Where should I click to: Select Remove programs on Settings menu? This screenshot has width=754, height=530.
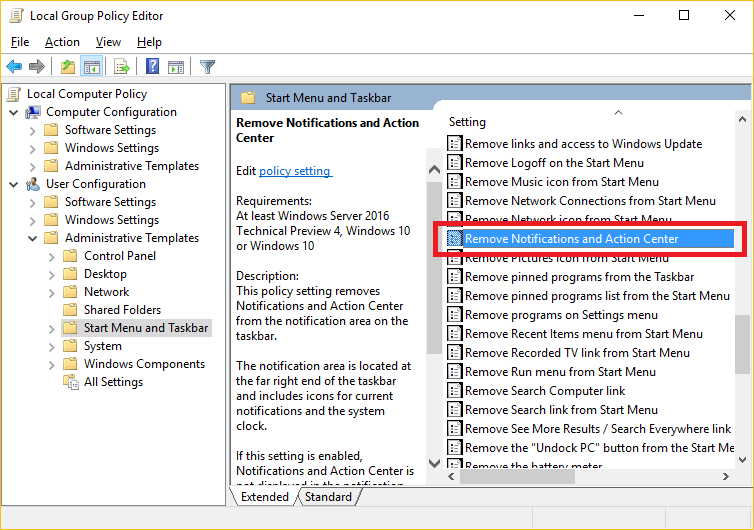point(561,315)
